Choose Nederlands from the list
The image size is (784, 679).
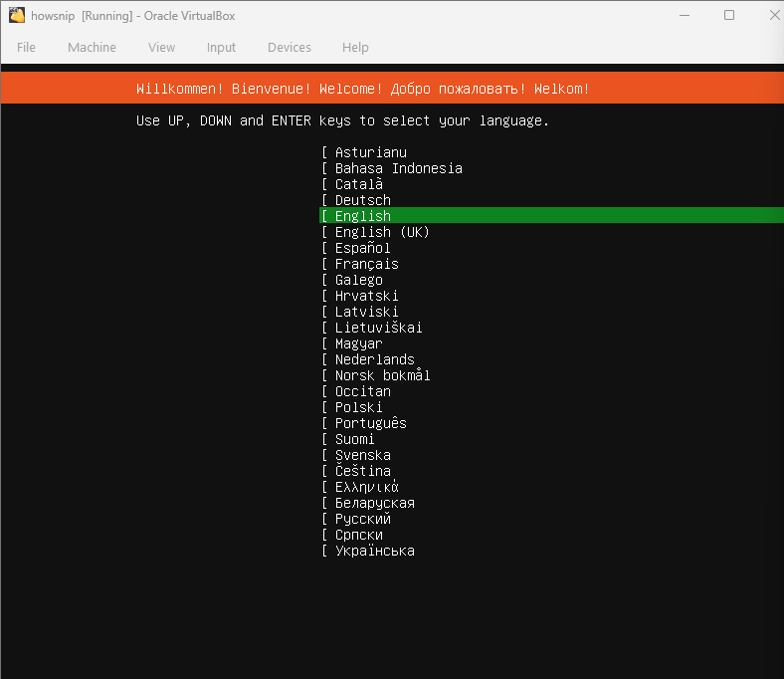coord(375,359)
